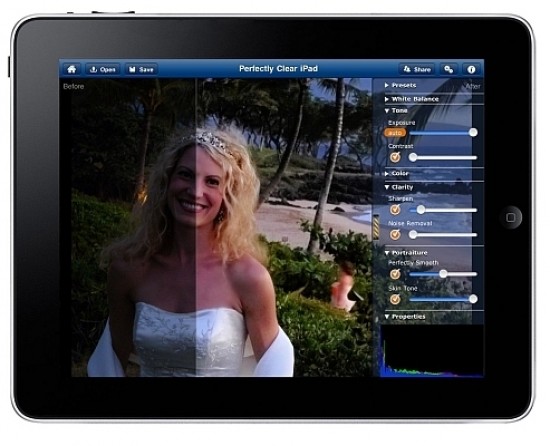Expand the Color section
This screenshot has width=550, height=446.
pyautogui.click(x=397, y=173)
